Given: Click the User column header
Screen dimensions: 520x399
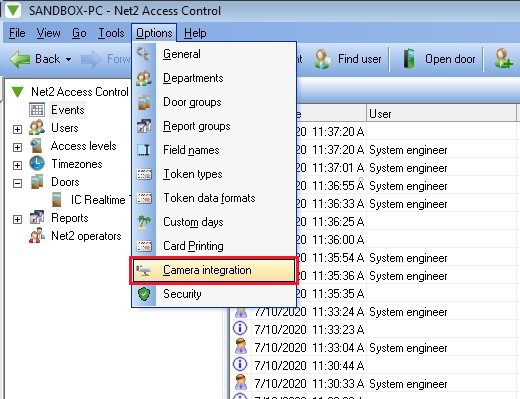Looking at the screenshot, I should 441,114.
